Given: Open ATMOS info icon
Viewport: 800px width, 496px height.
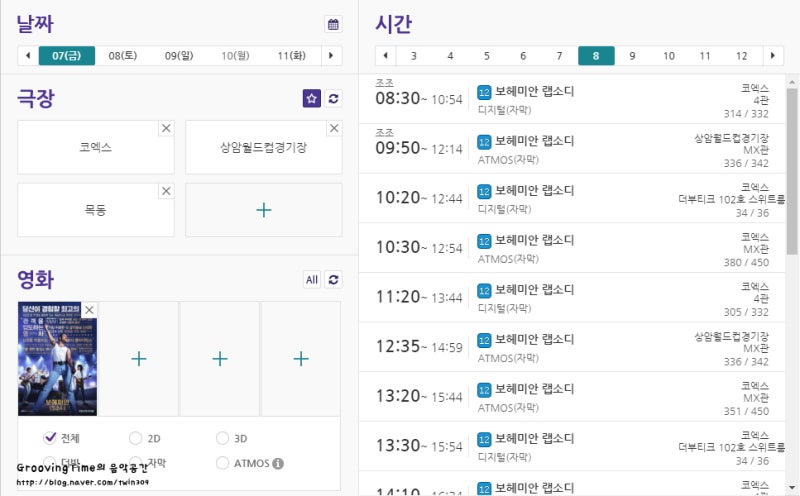Looking at the screenshot, I should tap(278, 463).
